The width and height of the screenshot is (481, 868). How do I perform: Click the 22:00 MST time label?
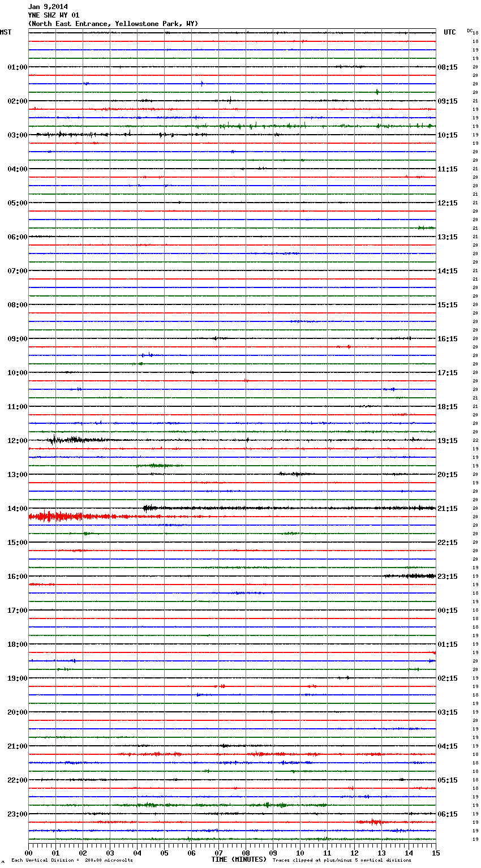[x=18, y=780]
